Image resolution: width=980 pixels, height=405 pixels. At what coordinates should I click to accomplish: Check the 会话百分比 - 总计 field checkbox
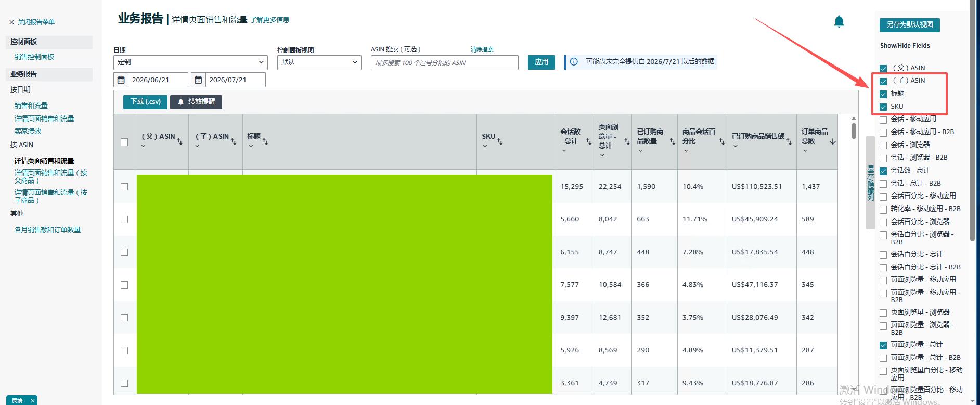coord(883,254)
